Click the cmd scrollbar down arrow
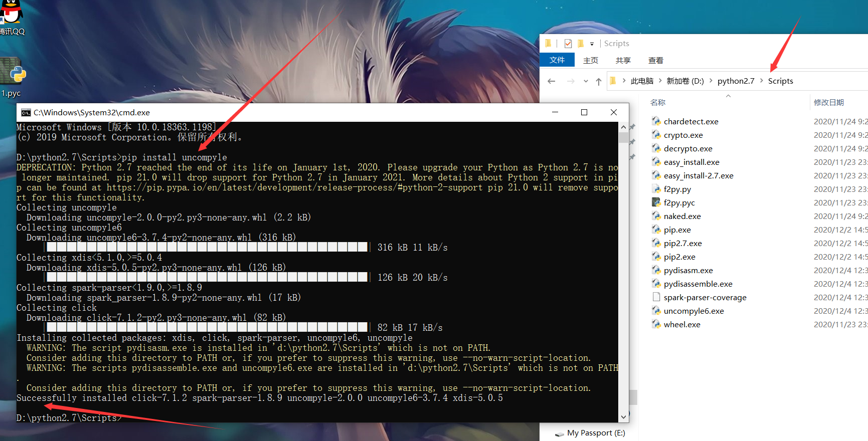 tap(623, 417)
